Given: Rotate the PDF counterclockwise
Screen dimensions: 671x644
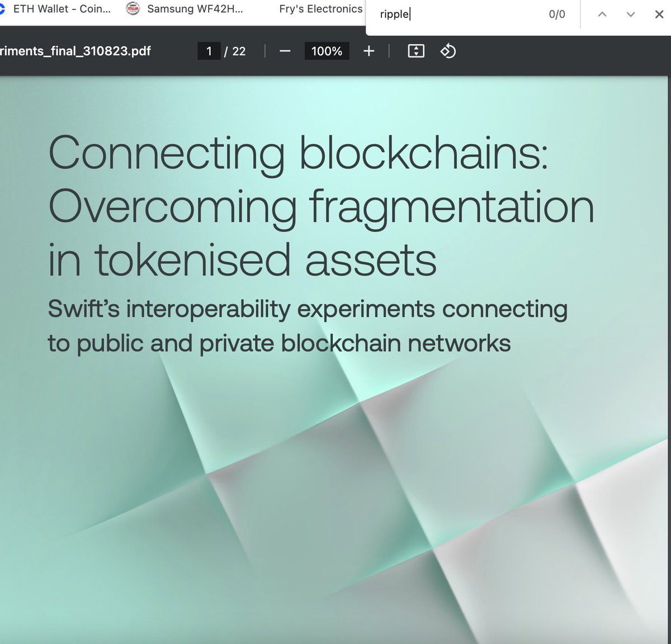Looking at the screenshot, I should (448, 51).
